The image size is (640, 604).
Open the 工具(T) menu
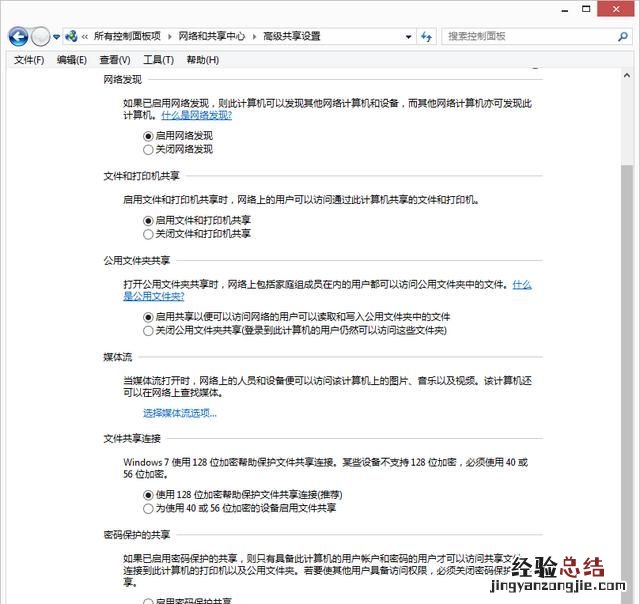point(158,60)
